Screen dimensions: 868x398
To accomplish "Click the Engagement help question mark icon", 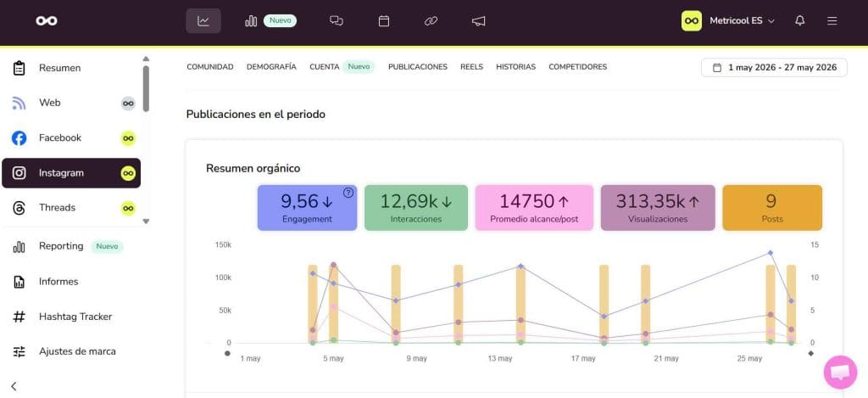I will tap(348, 193).
